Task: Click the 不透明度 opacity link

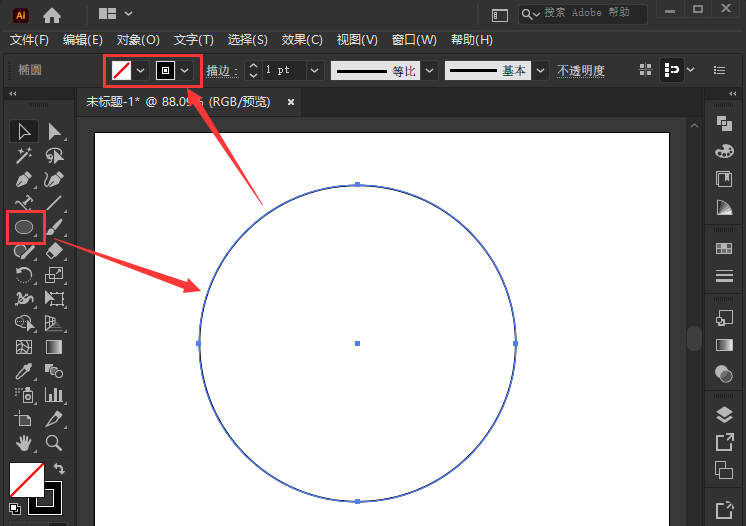Action: click(x=580, y=71)
